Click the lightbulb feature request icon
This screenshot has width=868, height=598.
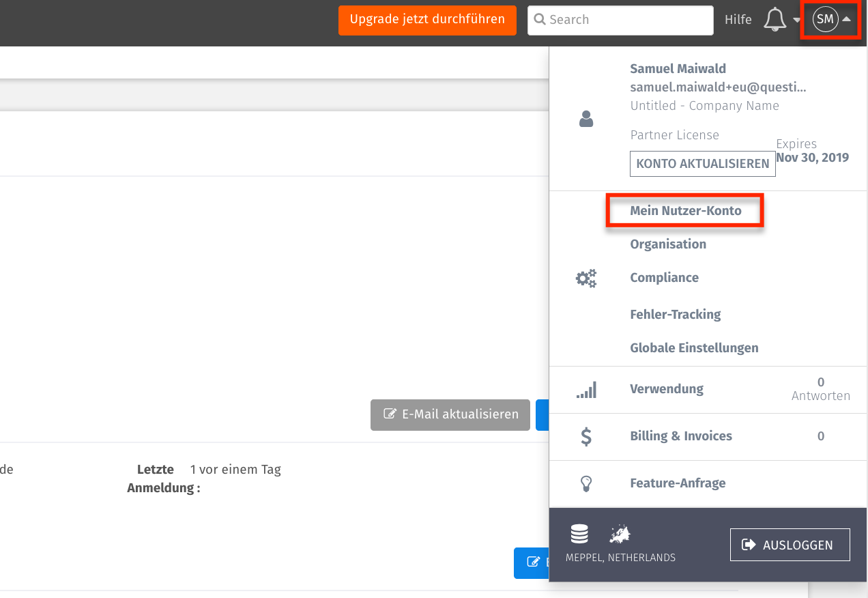pyautogui.click(x=586, y=484)
